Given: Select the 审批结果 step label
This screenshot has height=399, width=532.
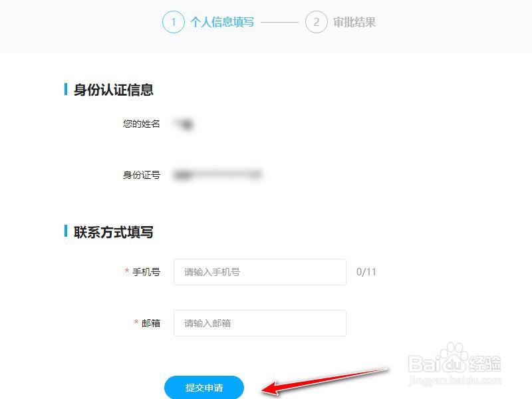Looking at the screenshot, I should pyautogui.click(x=354, y=22).
